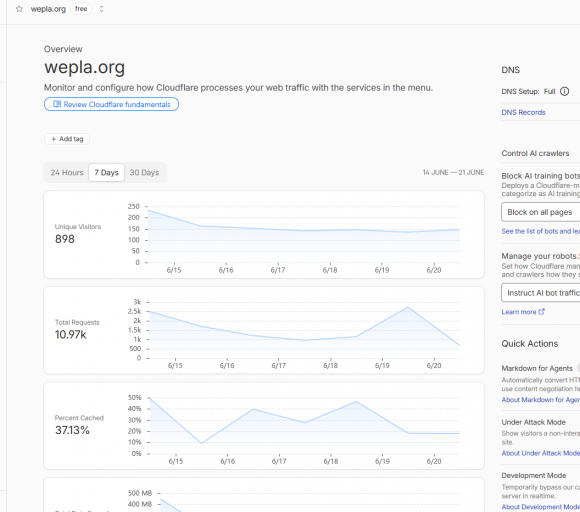
Task: Open the DNS Records link
Action: point(523,112)
